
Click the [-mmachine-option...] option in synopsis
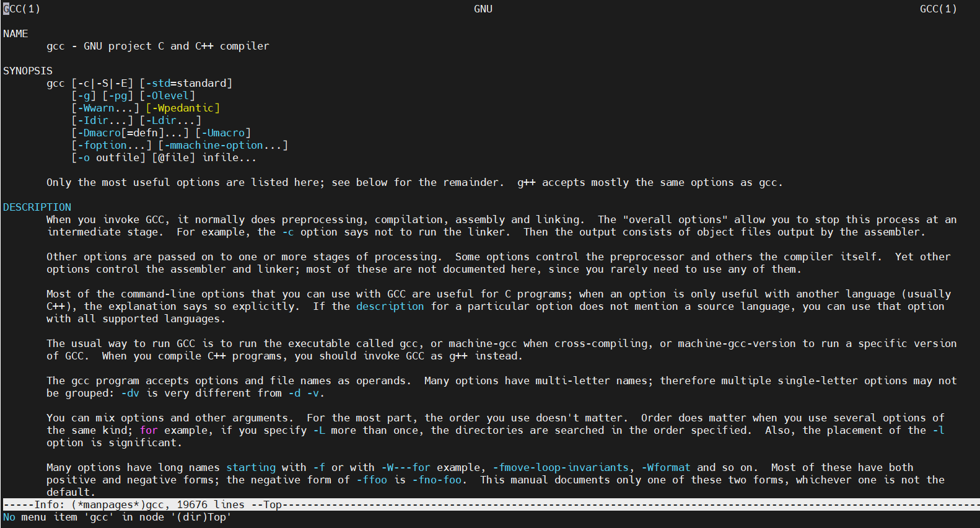(x=223, y=145)
